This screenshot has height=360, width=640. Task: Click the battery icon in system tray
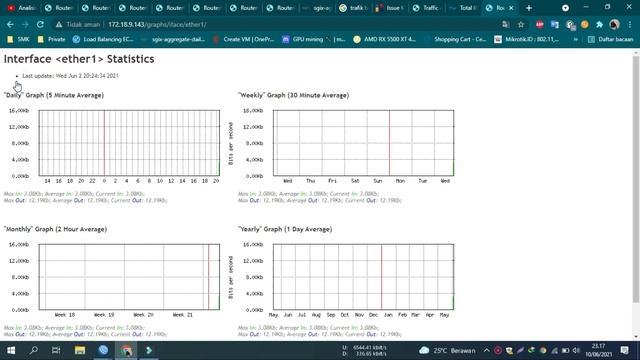(565, 350)
